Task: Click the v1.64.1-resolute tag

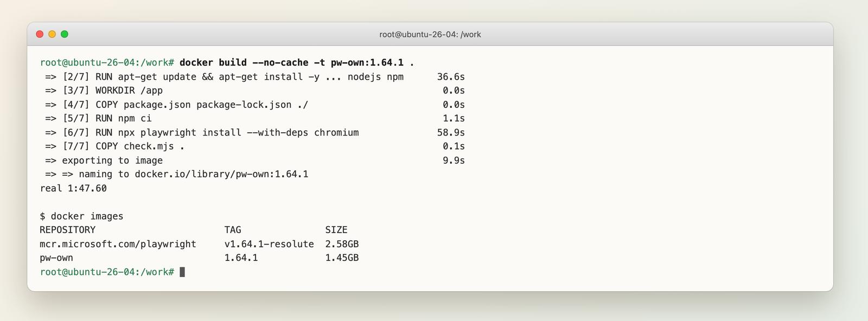Action: point(269,244)
